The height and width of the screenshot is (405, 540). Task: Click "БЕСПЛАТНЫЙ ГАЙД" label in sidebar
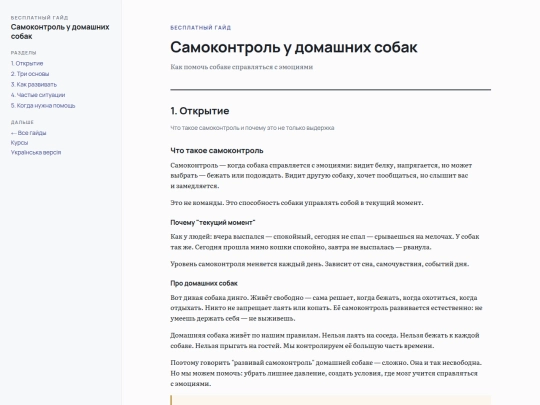pos(39,18)
